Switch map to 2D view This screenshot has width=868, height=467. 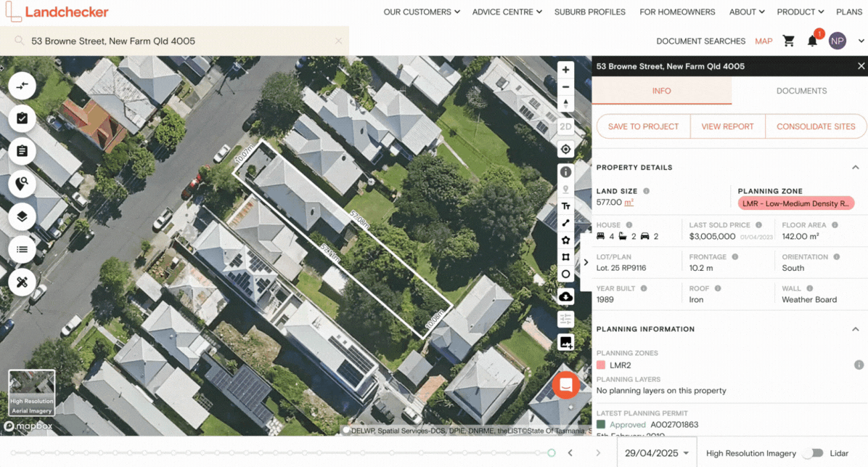[x=565, y=127]
